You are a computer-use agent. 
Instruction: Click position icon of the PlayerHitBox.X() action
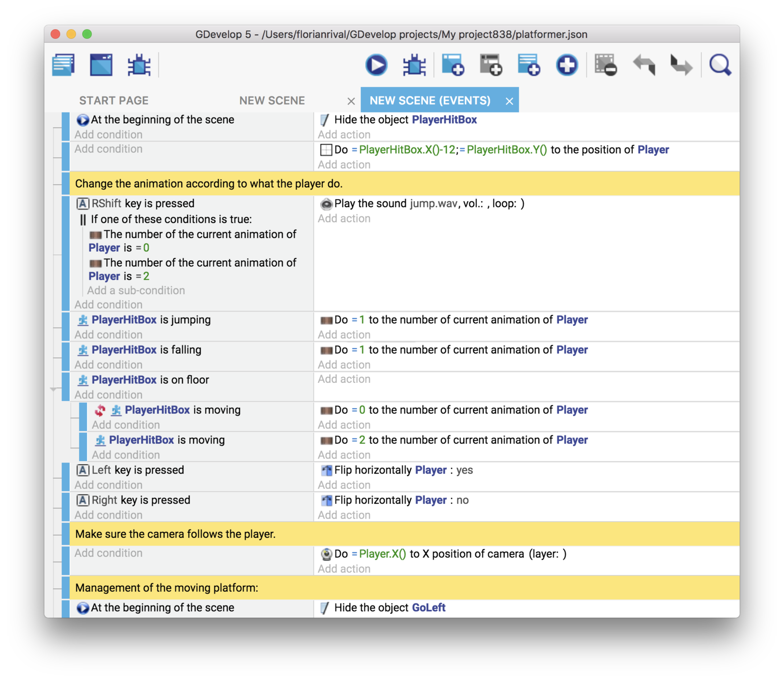pyautogui.click(x=326, y=150)
